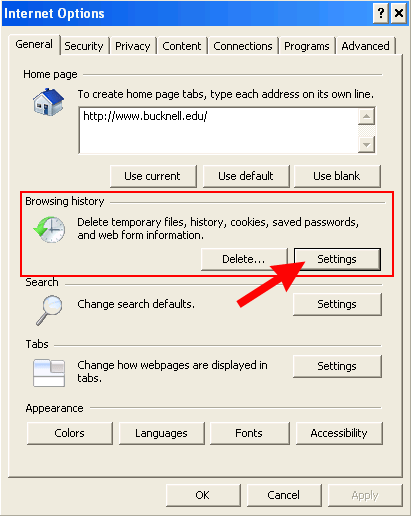Switch to the General tab
411x516 pixels.
click(x=34, y=44)
